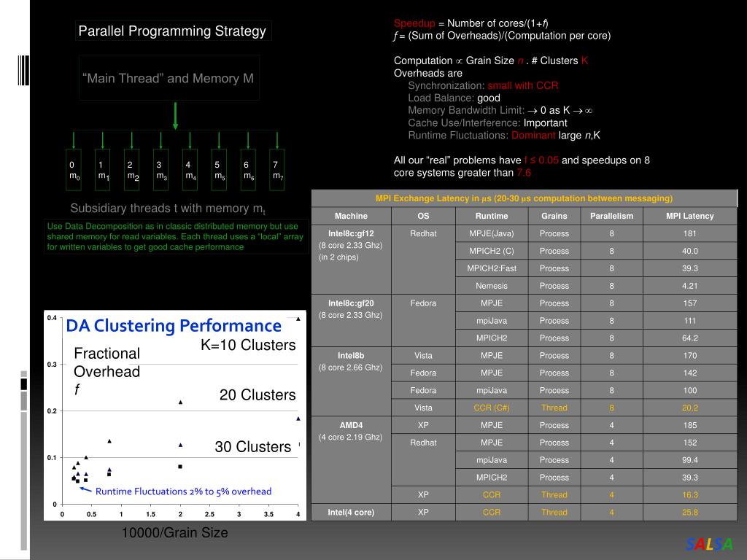Select the 'Machine' column header
This screenshot has width=747, height=560.
pyautogui.click(x=351, y=216)
